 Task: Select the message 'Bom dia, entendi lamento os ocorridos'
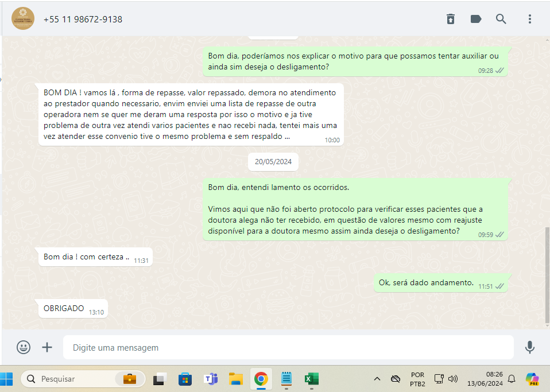tap(355, 209)
